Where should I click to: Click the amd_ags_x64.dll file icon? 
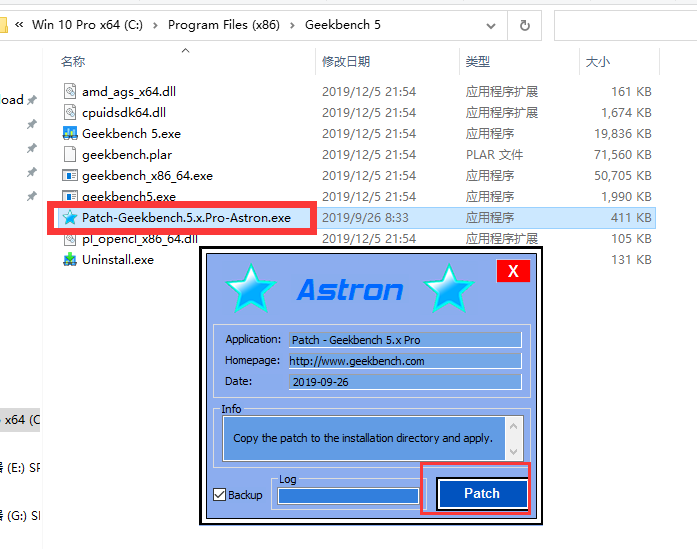[70, 91]
